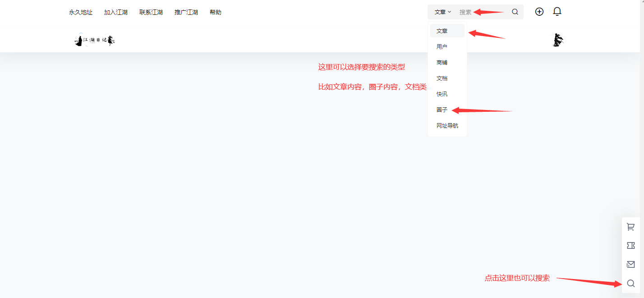Click the circular plus publish icon
The height and width of the screenshot is (298, 644).
coord(539,11)
